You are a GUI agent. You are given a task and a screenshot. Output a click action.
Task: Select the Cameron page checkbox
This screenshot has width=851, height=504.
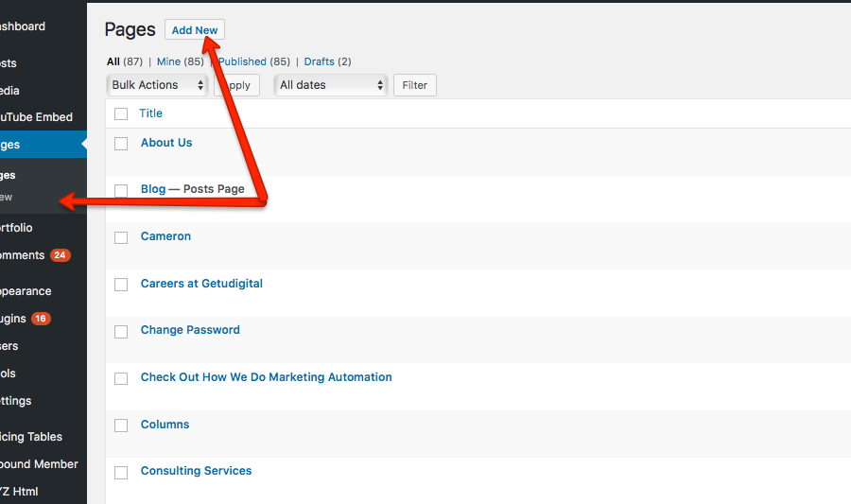121,237
